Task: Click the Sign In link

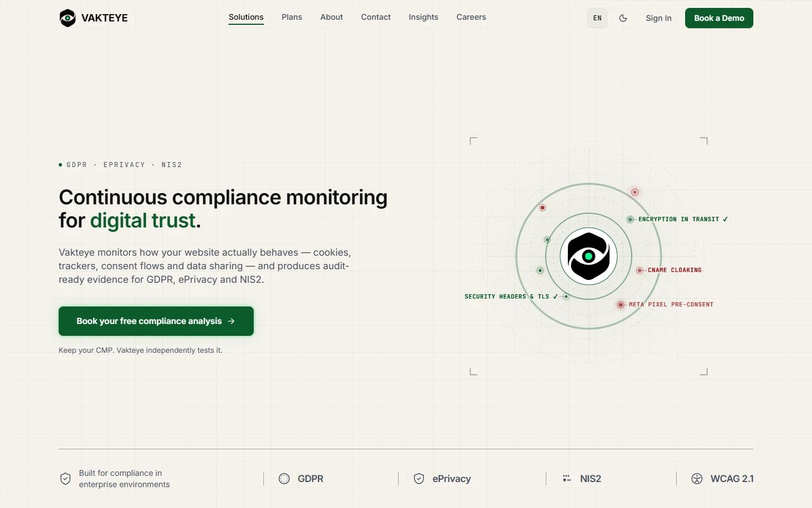Action: (659, 18)
